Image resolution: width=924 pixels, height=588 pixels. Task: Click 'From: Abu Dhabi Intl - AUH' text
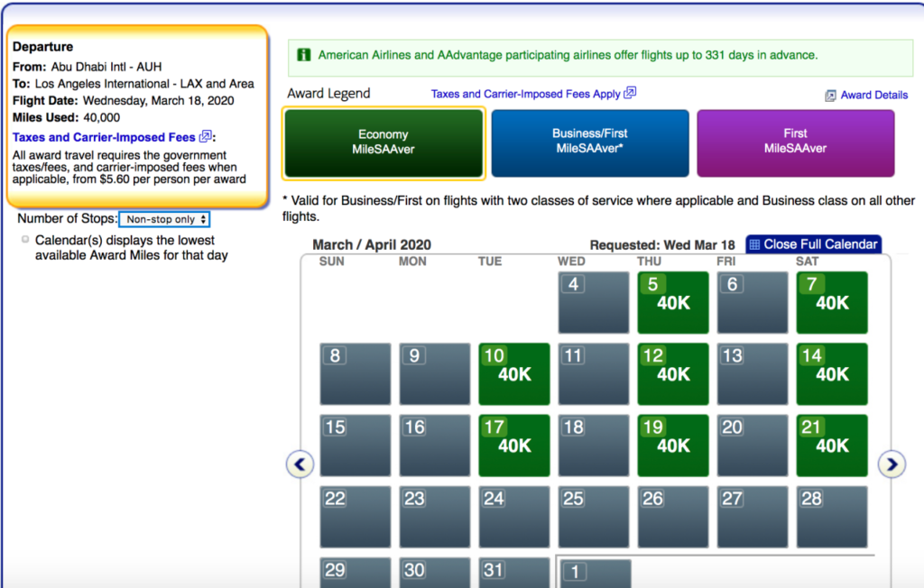pyautogui.click(x=88, y=67)
